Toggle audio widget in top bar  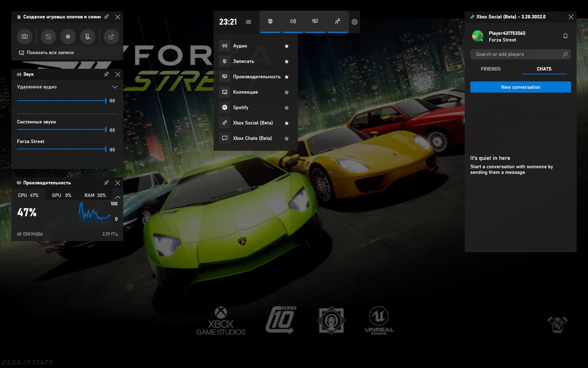pos(293,21)
